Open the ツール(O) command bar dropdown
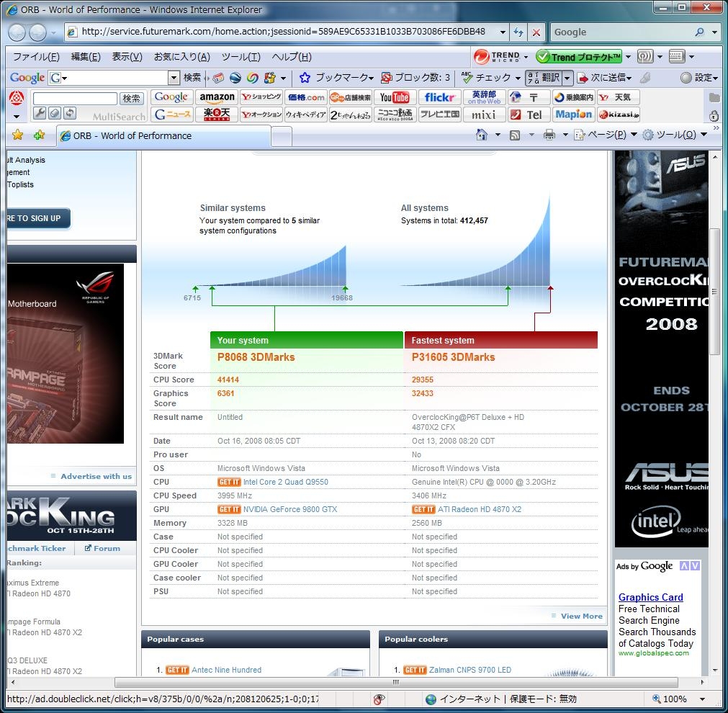The width and height of the screenshot is (728, 713). (x=675, y=135)
